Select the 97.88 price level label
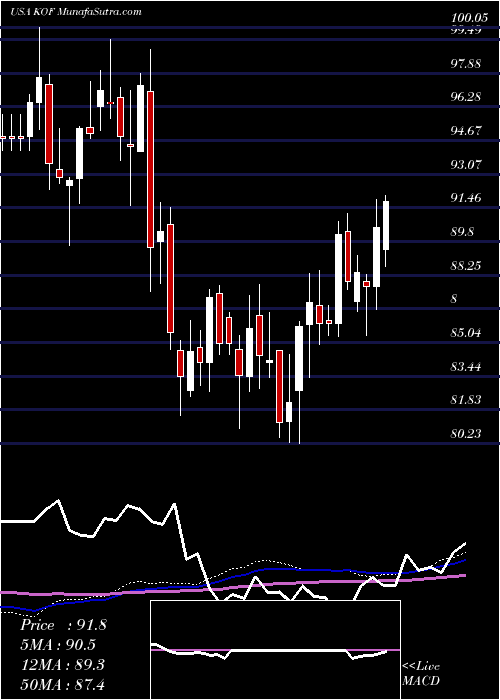This screenshot has height=700, width=500. pos(465,63)
